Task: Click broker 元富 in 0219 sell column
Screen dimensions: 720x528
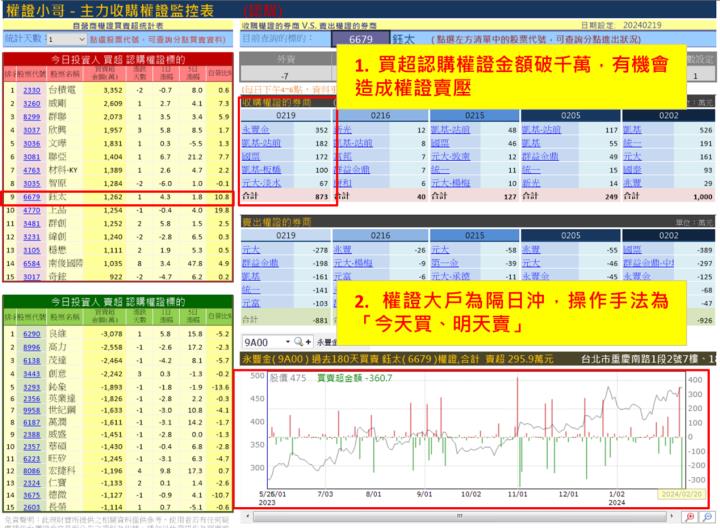Action: (251, 303)
